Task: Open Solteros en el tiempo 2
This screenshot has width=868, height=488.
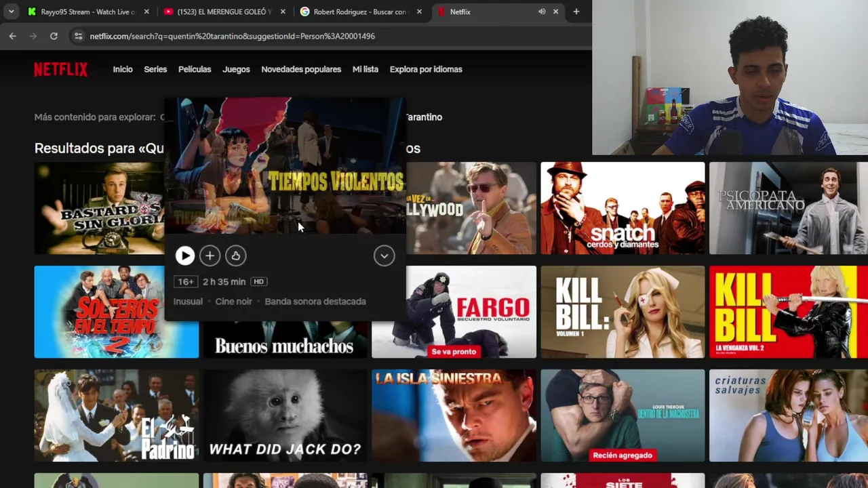Action: tap(117, 312)
